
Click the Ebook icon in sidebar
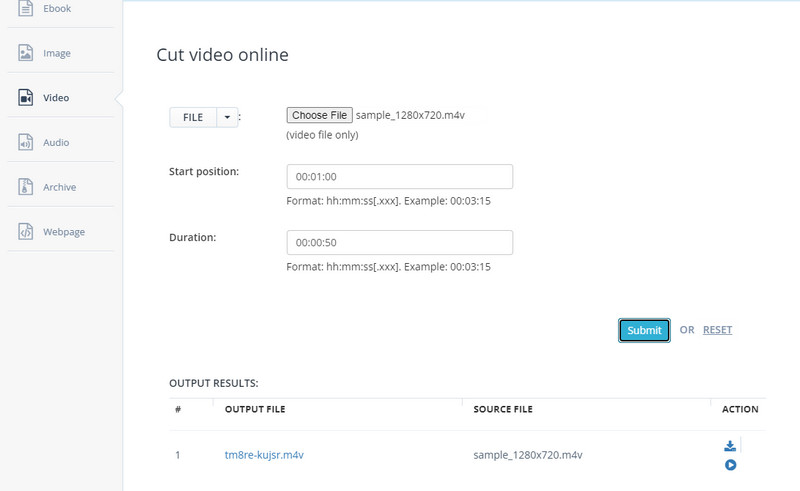tap(26, 9)
